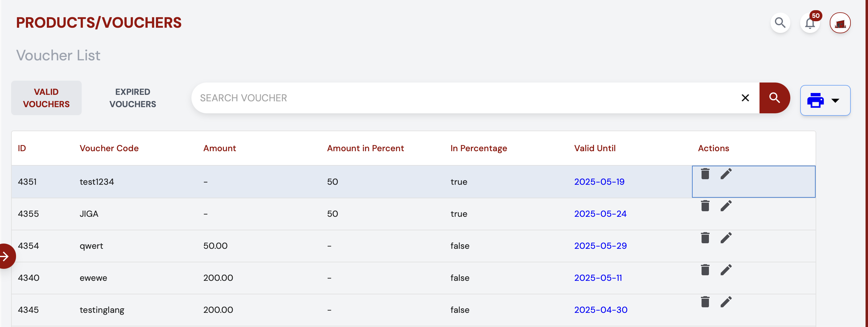Open the user profile avatar
Image resolution: width=868 pixels, height=327 pixels.
pyautogui.click(x=840, y=23)
